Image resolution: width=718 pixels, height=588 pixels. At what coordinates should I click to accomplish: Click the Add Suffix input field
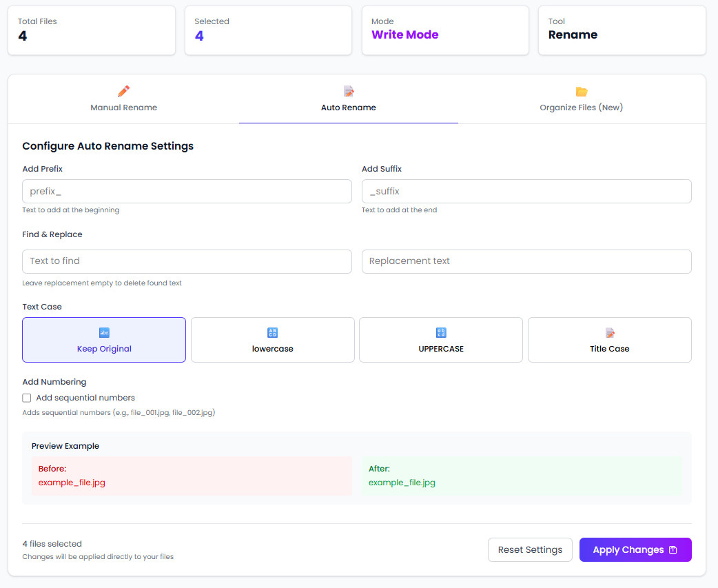point(526,191)
